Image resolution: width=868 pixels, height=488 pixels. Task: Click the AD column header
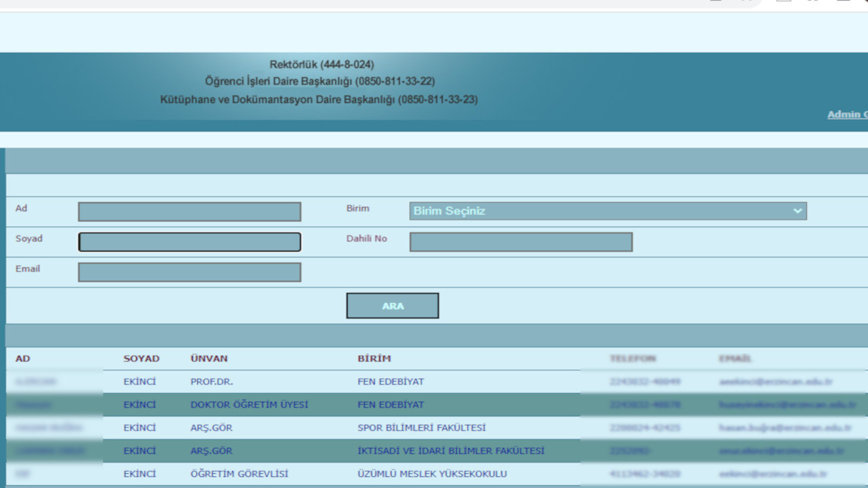click(23, 359)
